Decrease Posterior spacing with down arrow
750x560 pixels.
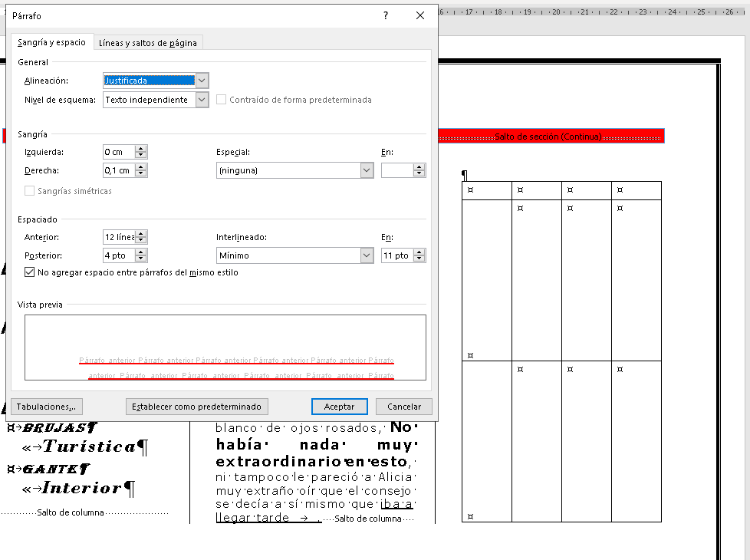click(x=140, y=259)
